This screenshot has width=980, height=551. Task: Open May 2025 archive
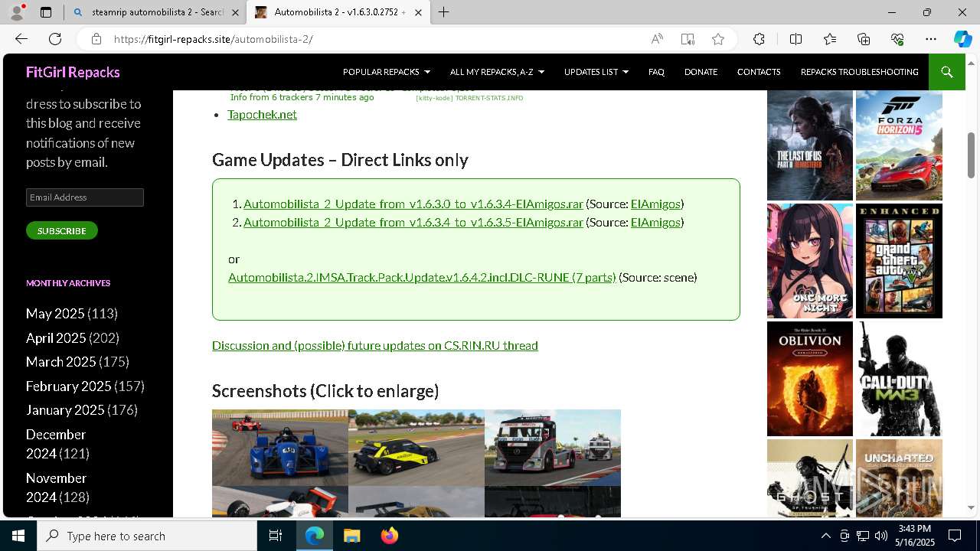point(55,314)
